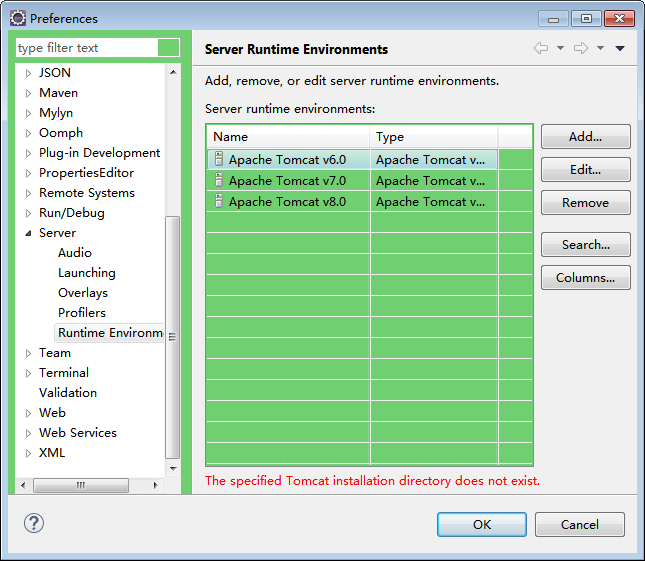Click the tree horizontal scrollbar thumb

click(x=81, y=485)
